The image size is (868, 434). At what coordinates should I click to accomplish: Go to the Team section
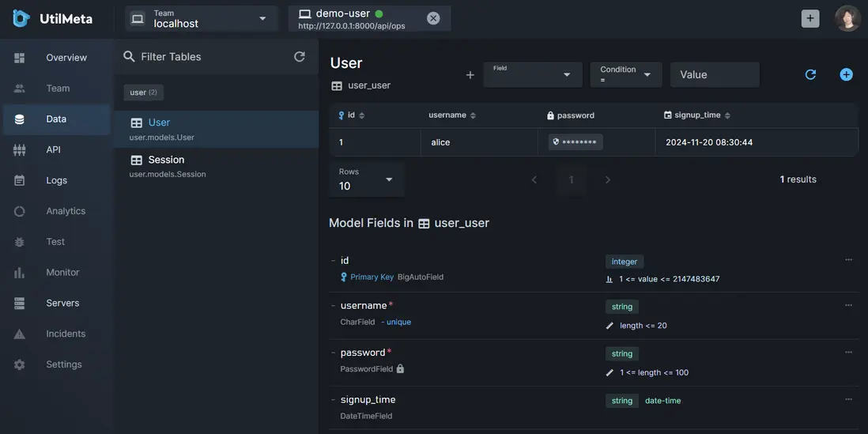(56, 88)
